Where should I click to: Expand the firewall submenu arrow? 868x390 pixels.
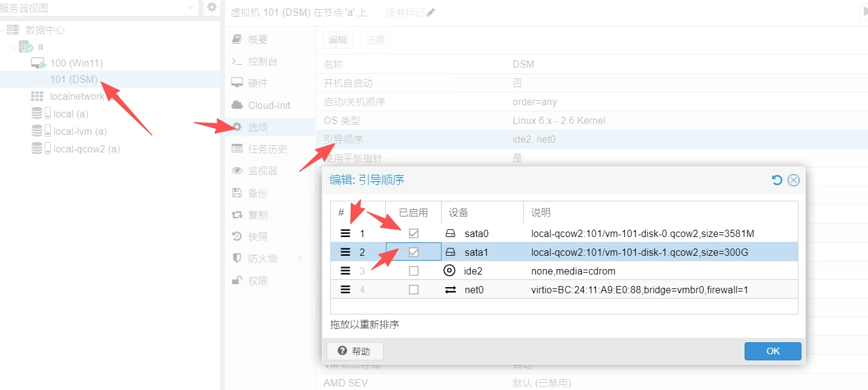pyautogui.click(x=301, y=259)
